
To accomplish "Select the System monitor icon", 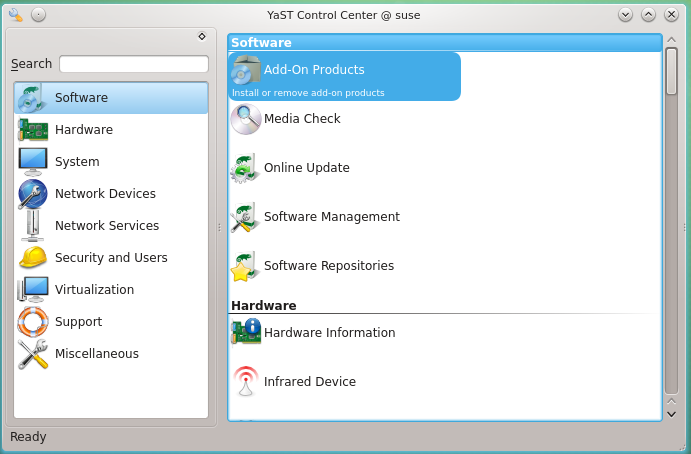I will coord(33,161).
